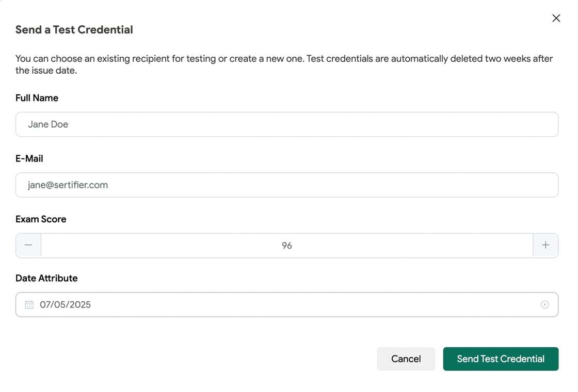Click the Full Name label above the input
The height and width of the screenshot is (392, 578).
37,97
